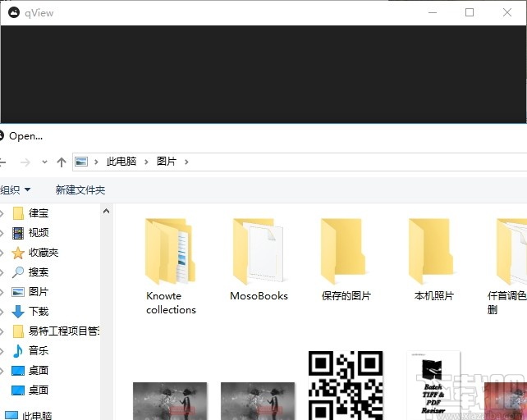Select 图片 in the address breadcrumb

[x=167, y=162]
